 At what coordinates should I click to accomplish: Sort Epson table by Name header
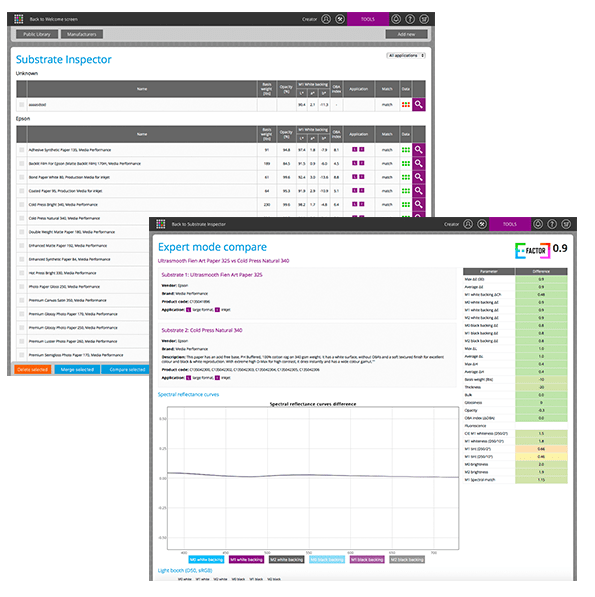coord(142,134)
